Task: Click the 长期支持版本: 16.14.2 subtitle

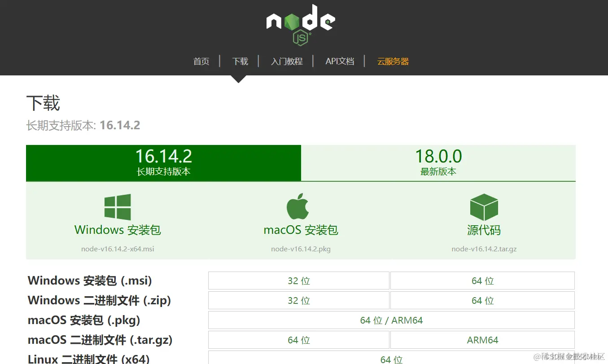Action: [x=83, y=125]
